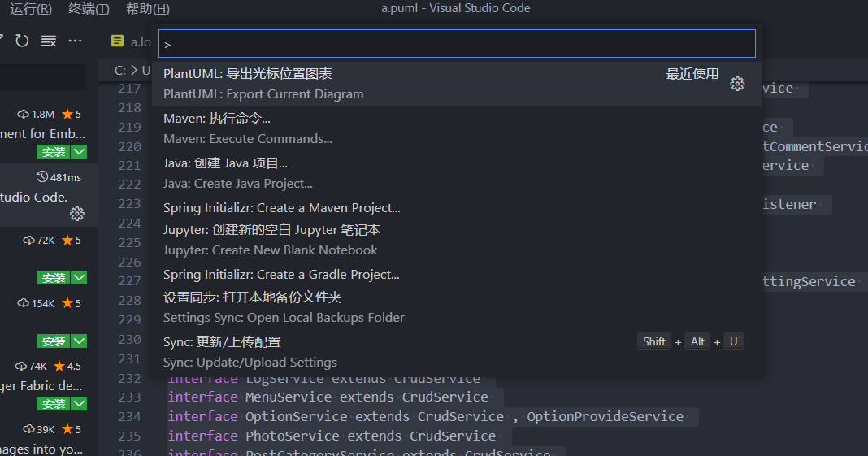Install the 'ment for Emb...' extension

click(x=54, y=152)
